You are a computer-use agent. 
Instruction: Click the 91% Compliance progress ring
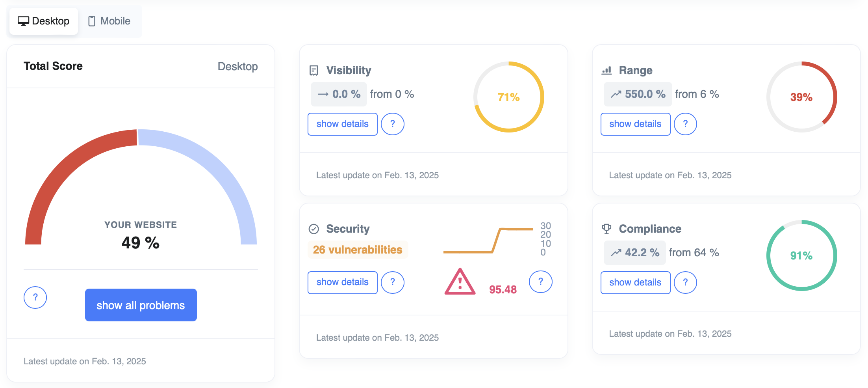tap(801, 256)
